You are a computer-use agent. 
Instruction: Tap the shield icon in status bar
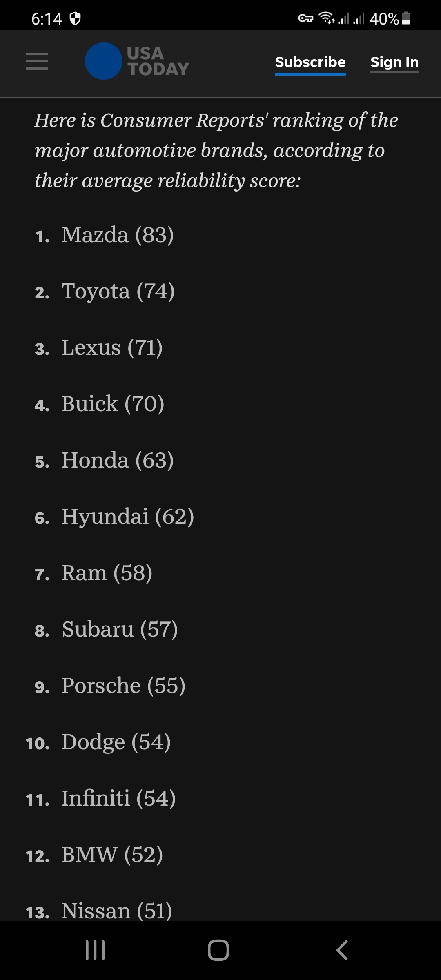pos(75,18)
